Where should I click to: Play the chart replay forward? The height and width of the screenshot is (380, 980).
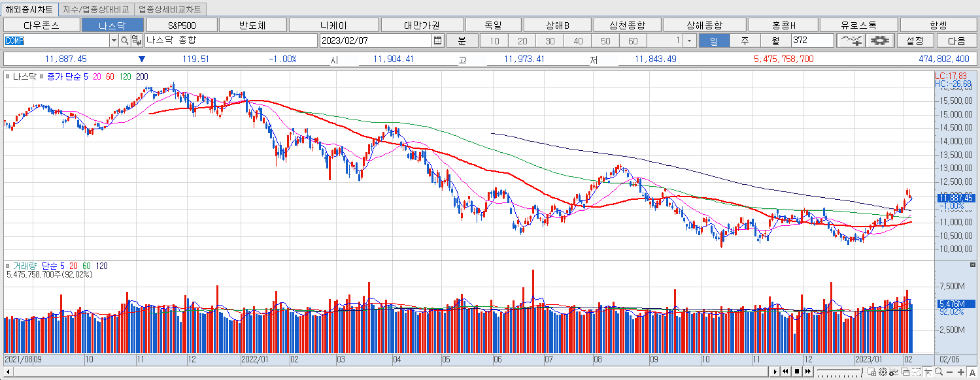[x=775, y=372]
